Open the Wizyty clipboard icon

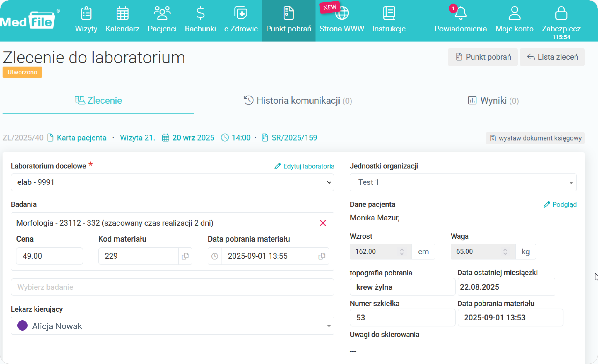point(86,13)
